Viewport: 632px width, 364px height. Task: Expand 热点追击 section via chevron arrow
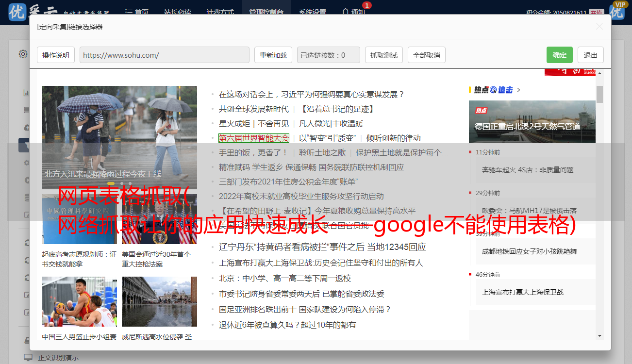tap(519, 90)
